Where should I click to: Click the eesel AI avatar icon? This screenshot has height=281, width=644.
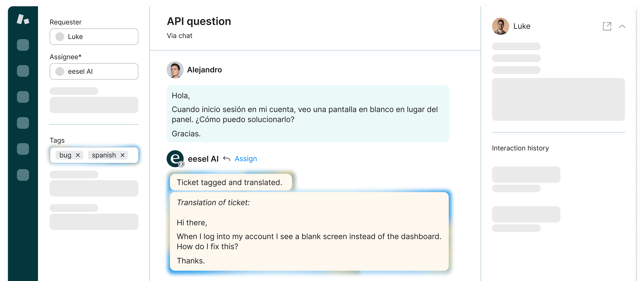175,159
